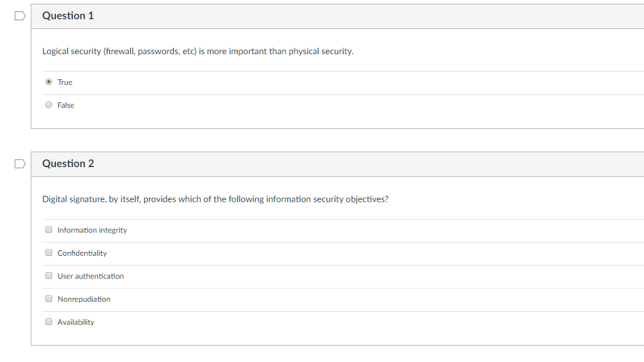
Task: Click the Nonrepudiation label text
Action: pos(84,299)
